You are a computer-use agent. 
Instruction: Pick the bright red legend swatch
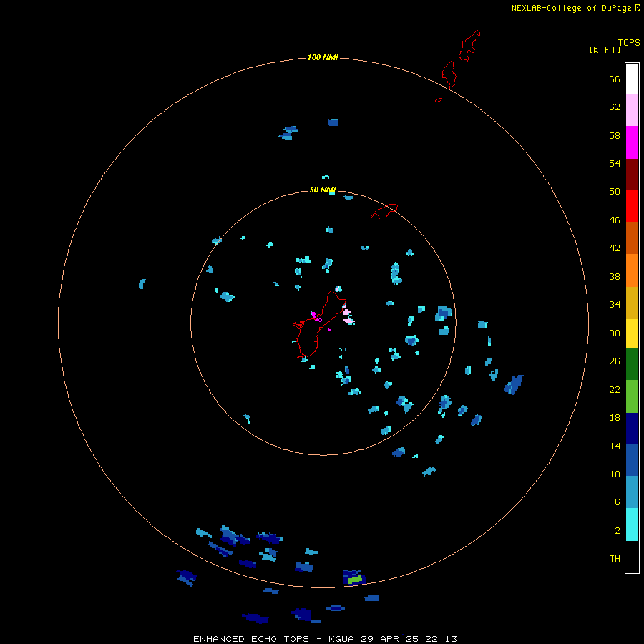click(632, 206)
